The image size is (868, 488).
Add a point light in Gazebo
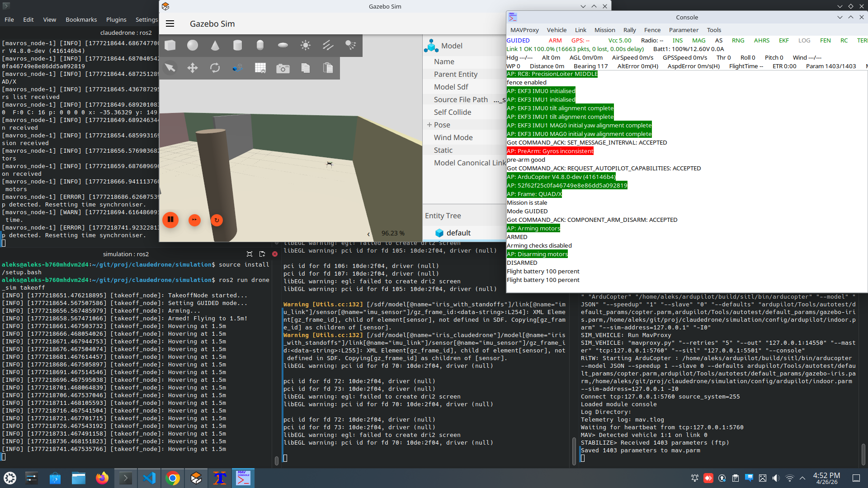coord(306,45)
